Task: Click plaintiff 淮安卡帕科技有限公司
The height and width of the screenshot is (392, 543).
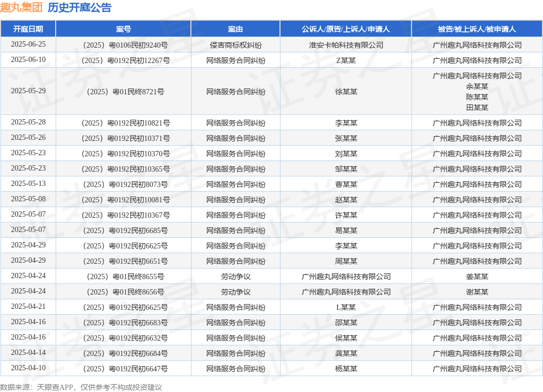Action: tap(346, 45)
